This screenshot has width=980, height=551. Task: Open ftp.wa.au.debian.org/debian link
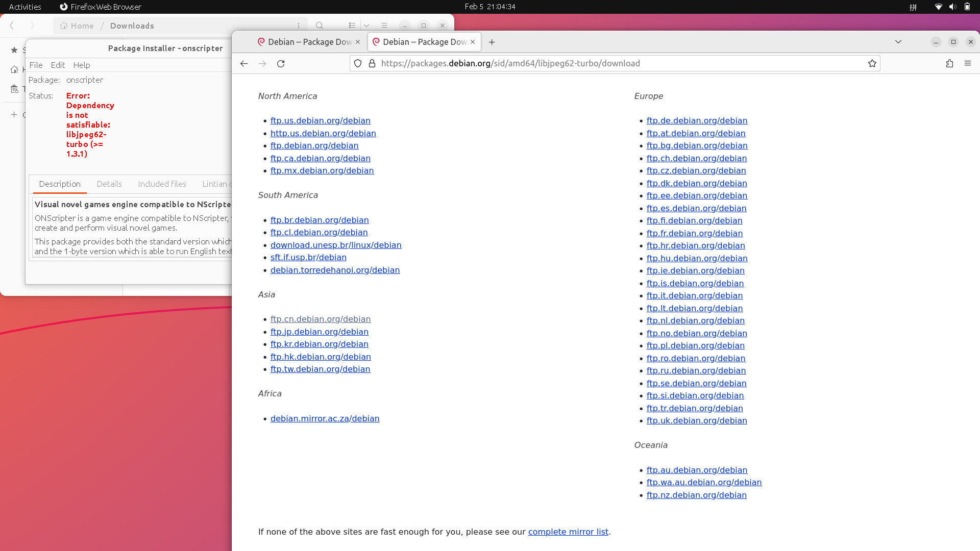coord(704,482)
